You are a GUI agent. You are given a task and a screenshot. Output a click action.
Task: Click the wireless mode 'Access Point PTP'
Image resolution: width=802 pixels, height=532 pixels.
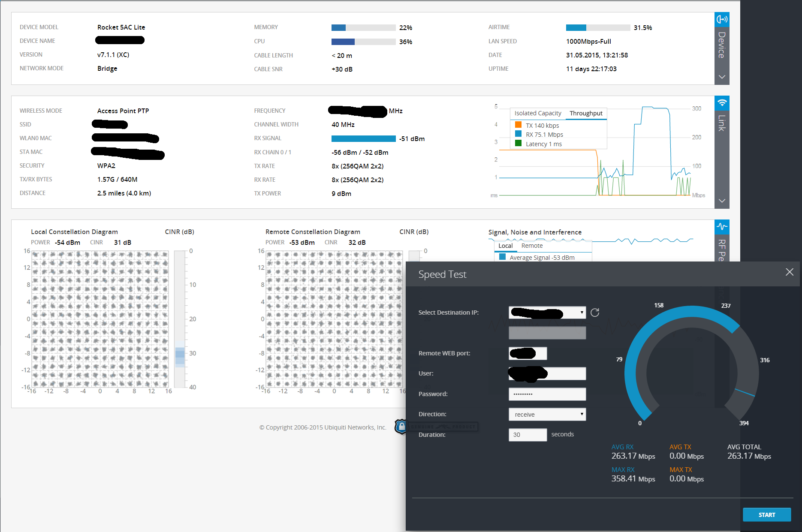coord(123,111)
